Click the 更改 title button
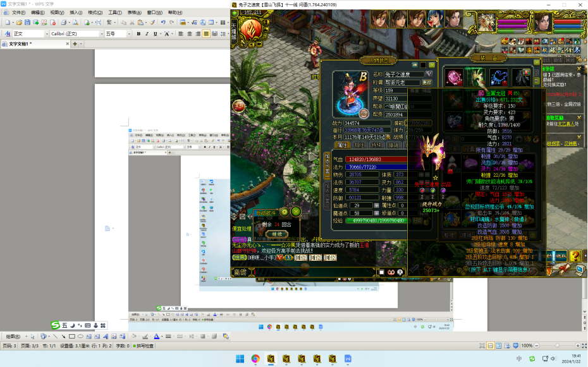This screenshot has height=367, width=588. (x=427, y=82)
